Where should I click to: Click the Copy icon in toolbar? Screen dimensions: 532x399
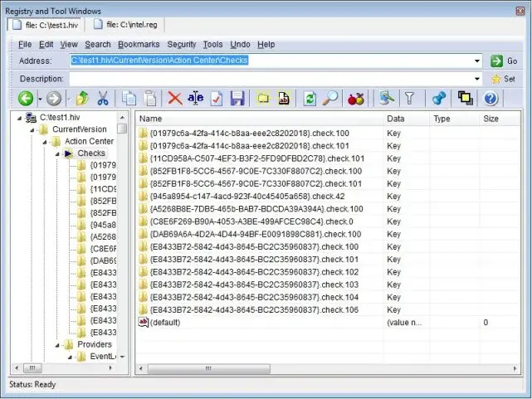[x=129, y=99]
